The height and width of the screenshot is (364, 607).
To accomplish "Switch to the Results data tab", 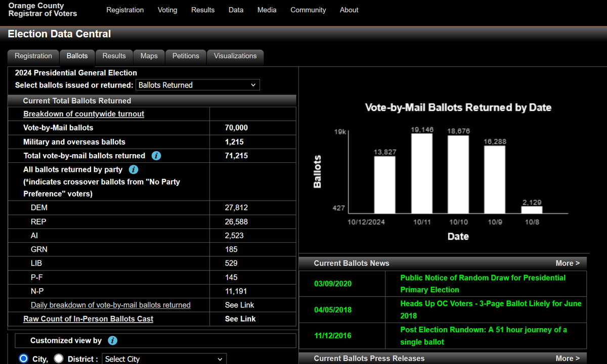I will (114, 57).
